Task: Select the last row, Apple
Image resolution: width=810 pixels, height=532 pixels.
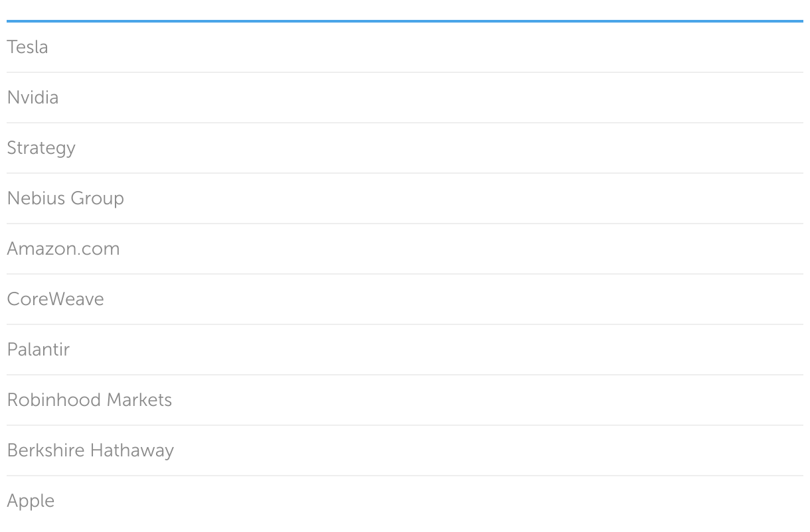Action: 31,501
